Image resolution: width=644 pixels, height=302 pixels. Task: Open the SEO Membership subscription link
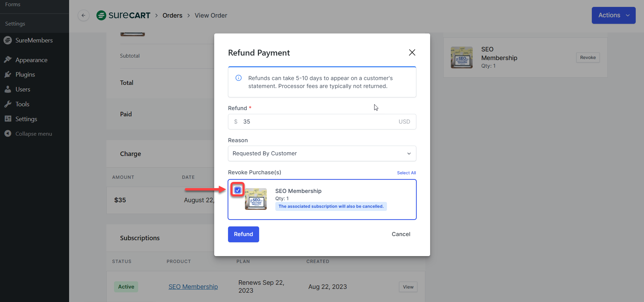coord(193,287)
